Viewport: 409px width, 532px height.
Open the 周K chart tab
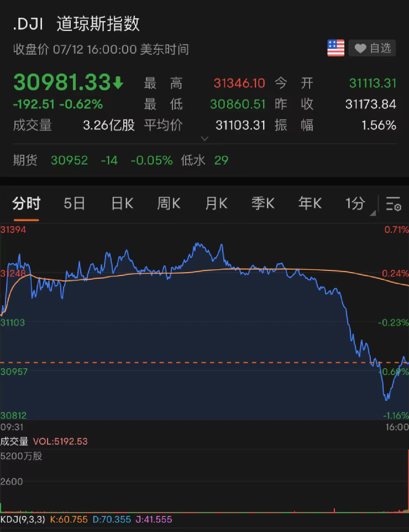click(x=169, y=203)
